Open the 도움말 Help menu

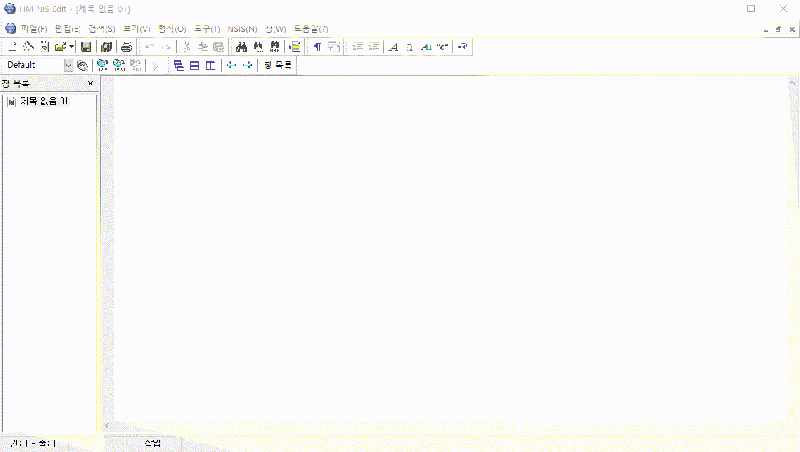pos(310,28)
